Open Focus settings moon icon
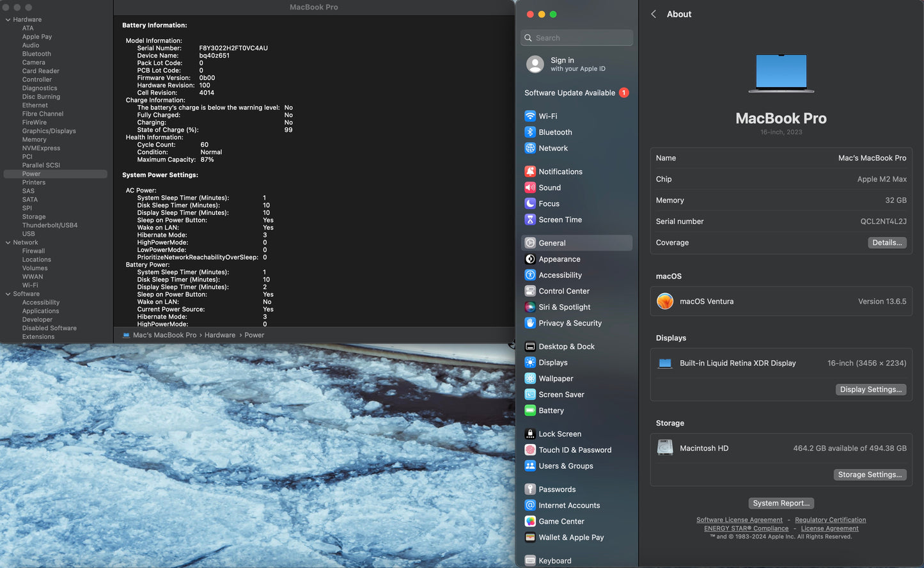The width and height of the screenshot is (924, 568). (x=530, y=203)
